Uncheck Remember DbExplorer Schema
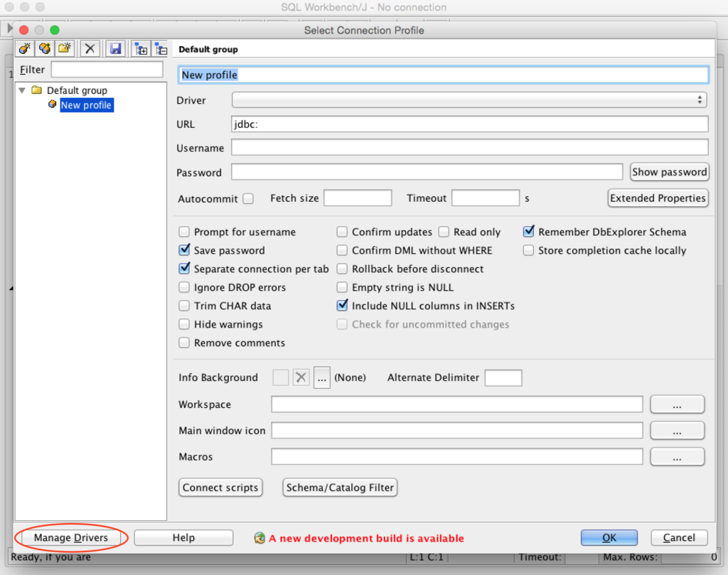 click(528, 231)
